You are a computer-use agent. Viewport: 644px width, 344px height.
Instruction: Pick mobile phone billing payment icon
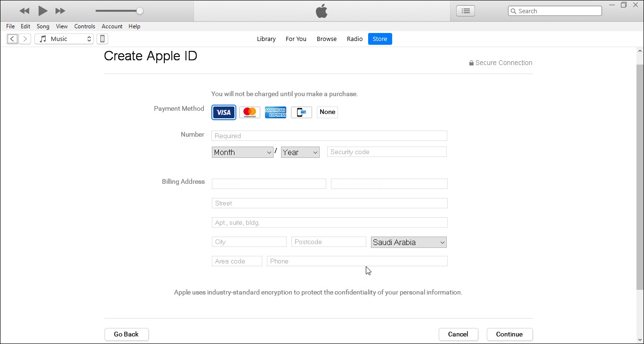coord(301,112)
